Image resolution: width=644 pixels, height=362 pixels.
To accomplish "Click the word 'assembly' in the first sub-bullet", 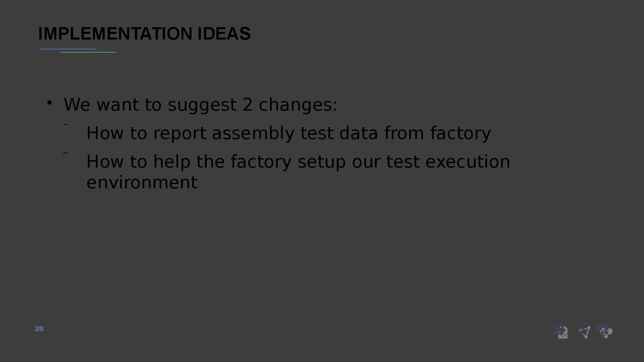I will coord(253,133).
